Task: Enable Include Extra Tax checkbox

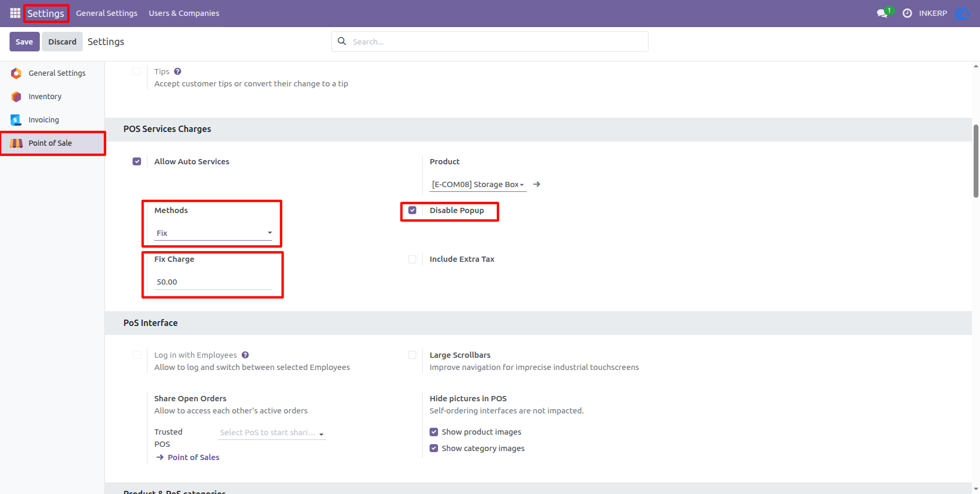Action: click(x=412, y=259)
